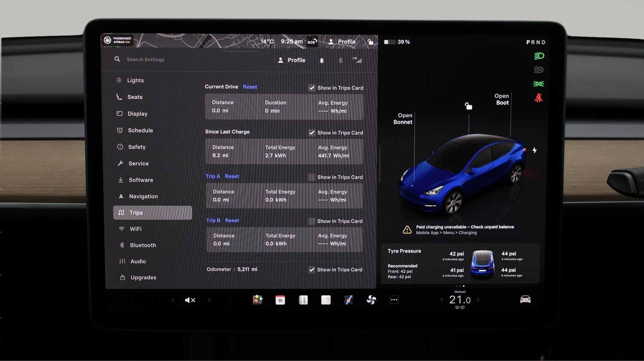This screenshot has width=644, height=361.
Task: Tap the notifications bell icon
Action: tap(322, 60)
